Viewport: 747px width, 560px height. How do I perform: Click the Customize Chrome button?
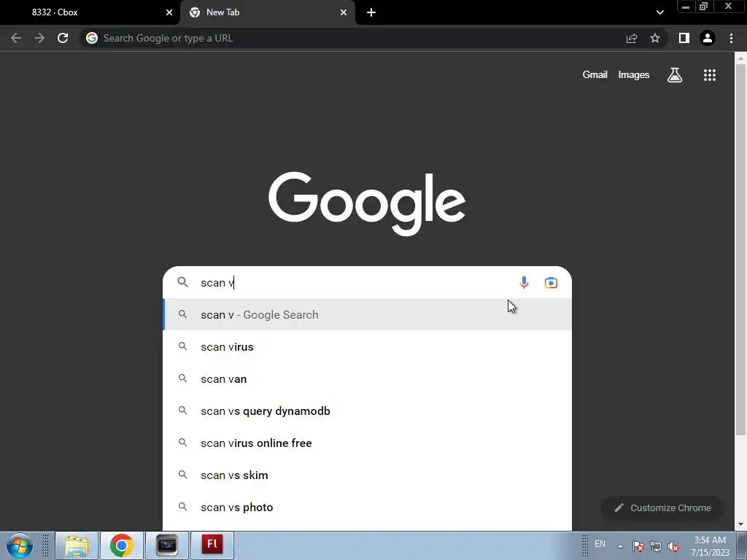(662, 508)
